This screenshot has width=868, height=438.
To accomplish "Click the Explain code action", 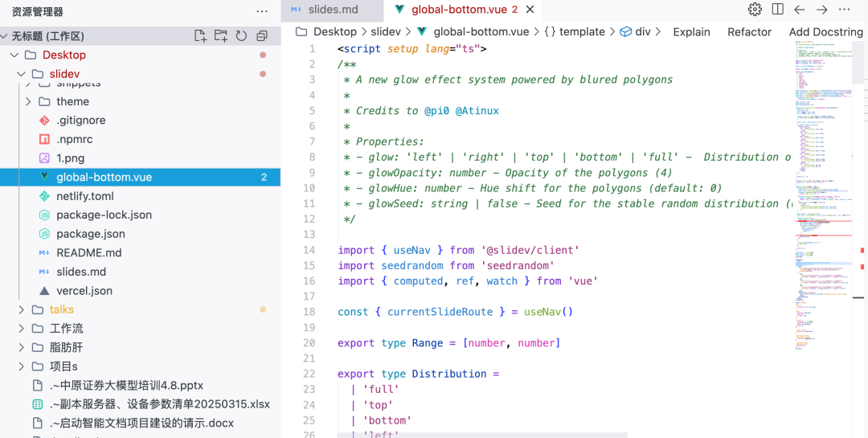I will tap(691, 32).
